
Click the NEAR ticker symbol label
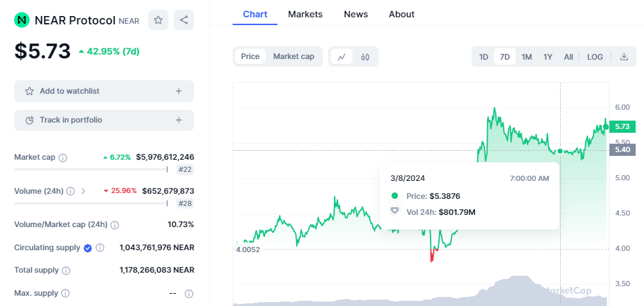(129, 21)
